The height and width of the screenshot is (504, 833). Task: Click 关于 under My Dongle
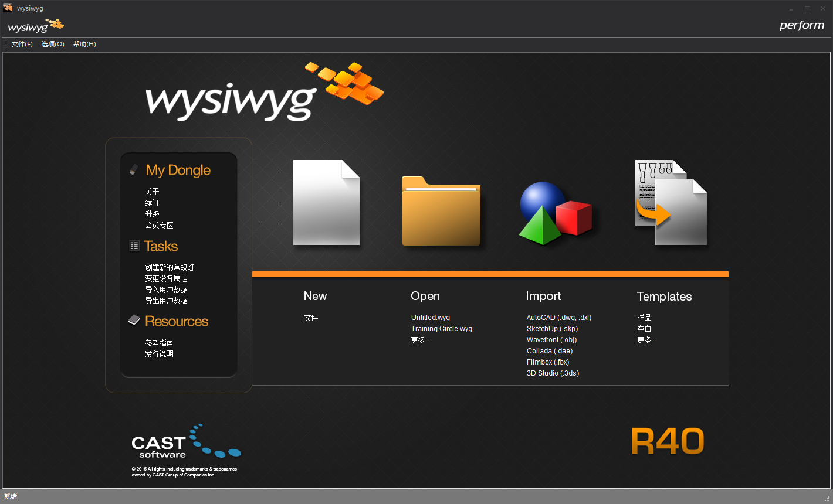(153, 192)
